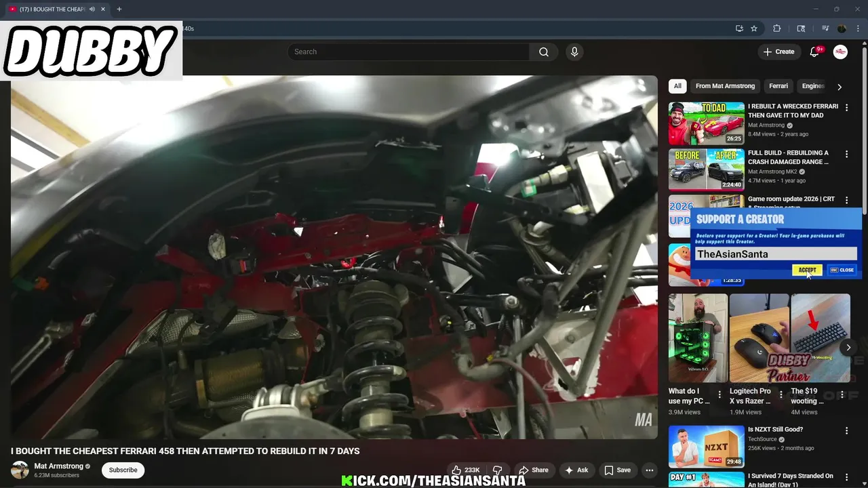Open the side panel icon in Chrome toolbar
Viewport: 868px width, 488px height.
tap(801, 28)
